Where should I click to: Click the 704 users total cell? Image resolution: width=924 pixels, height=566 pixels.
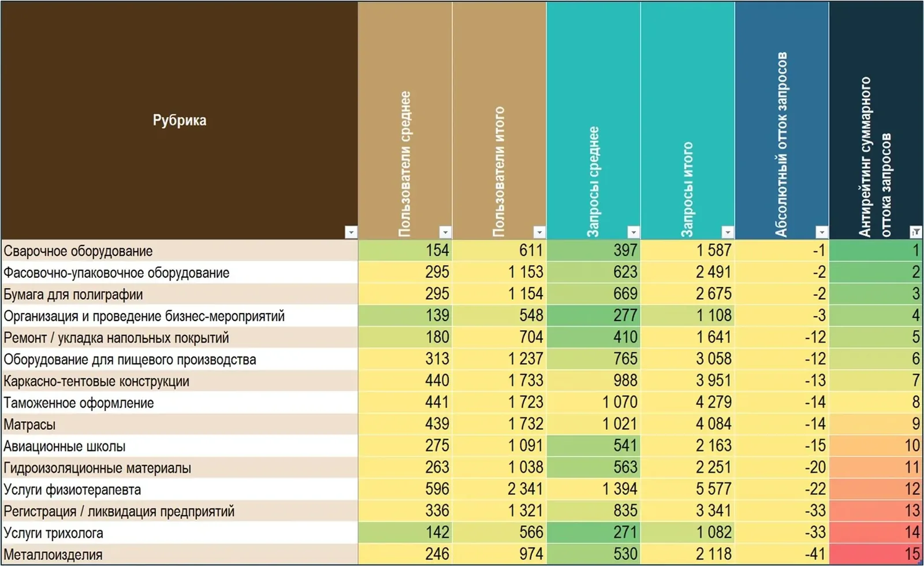(x=499, y=337)
